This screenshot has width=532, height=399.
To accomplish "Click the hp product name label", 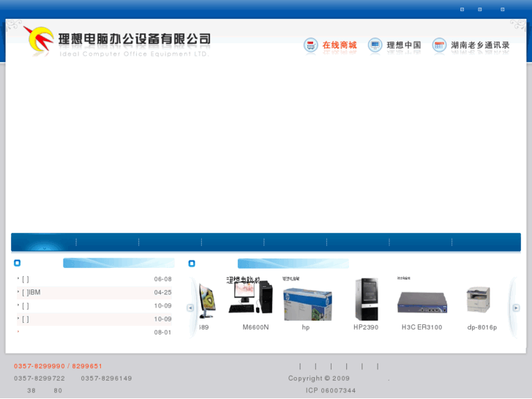I will pos(306,327).
